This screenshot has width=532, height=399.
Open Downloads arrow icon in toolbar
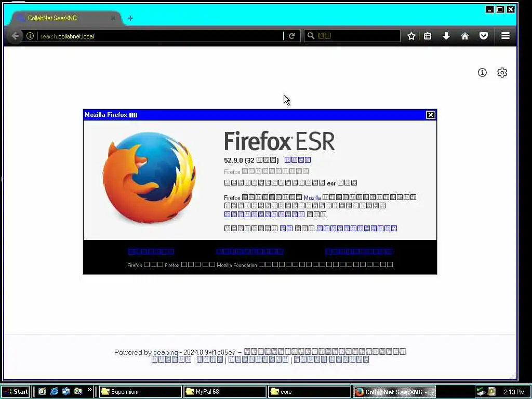pos(446,36)
